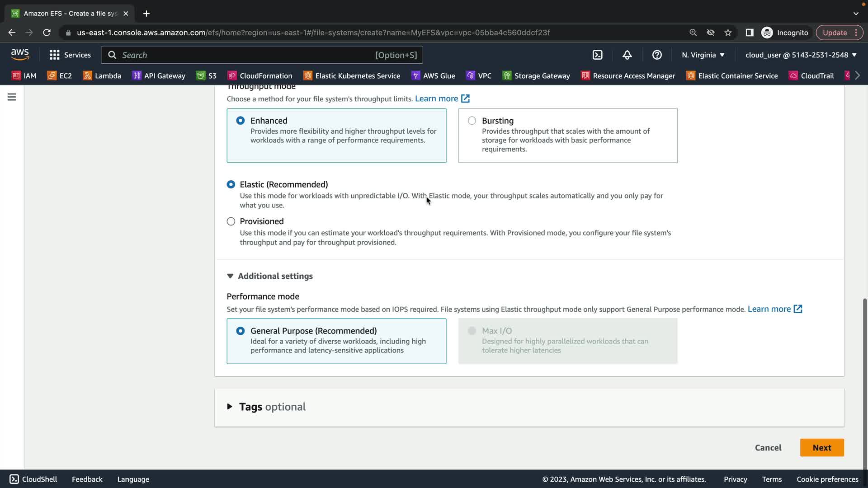This screenshot has width=868, height=488.
Task: Click the S3 shortcut in favorites bar
Action: 207,76
